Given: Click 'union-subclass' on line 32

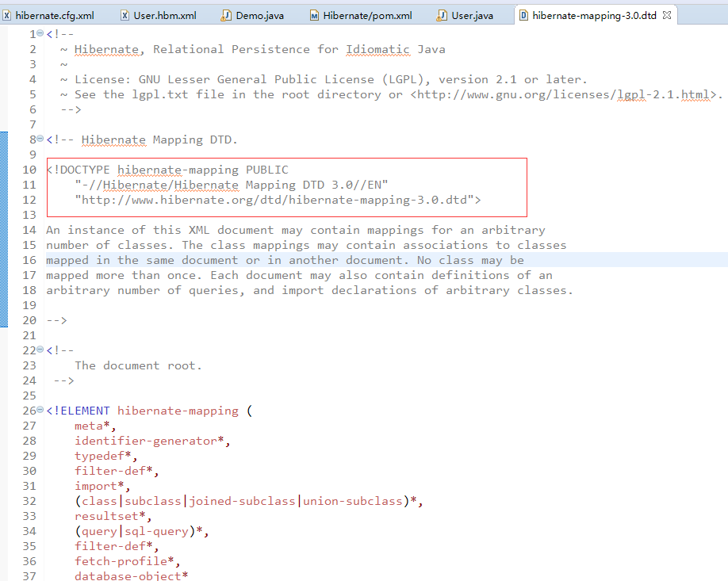Looking at the screenshot, I should coord(353,501).
